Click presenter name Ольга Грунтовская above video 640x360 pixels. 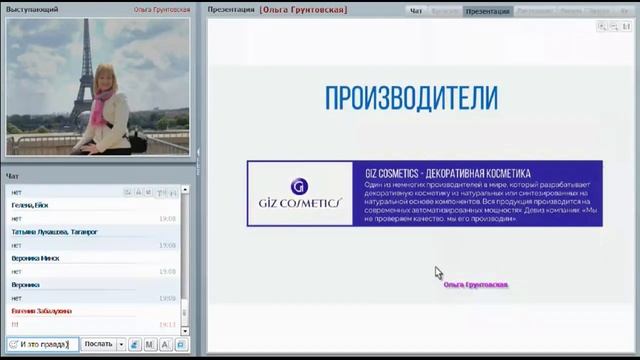[162, 9]
